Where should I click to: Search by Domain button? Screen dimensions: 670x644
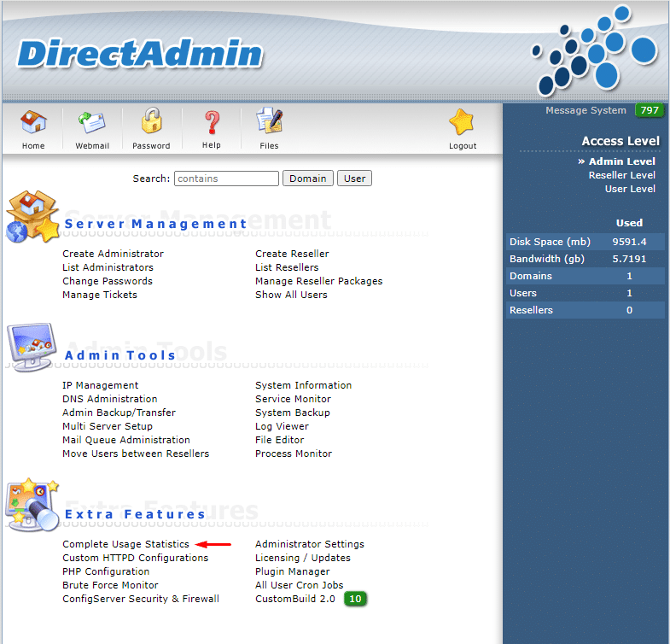click(307, 179)
